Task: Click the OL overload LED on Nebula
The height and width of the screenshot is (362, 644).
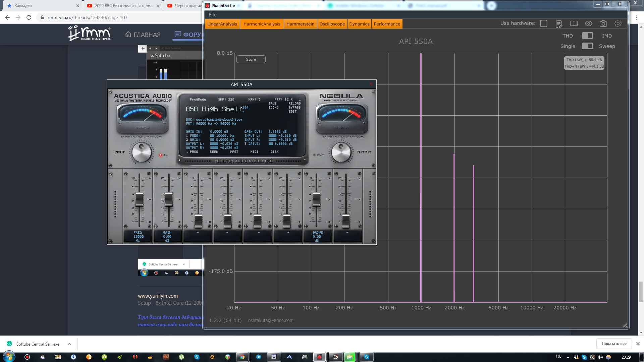Action: [x=161, y=155]
